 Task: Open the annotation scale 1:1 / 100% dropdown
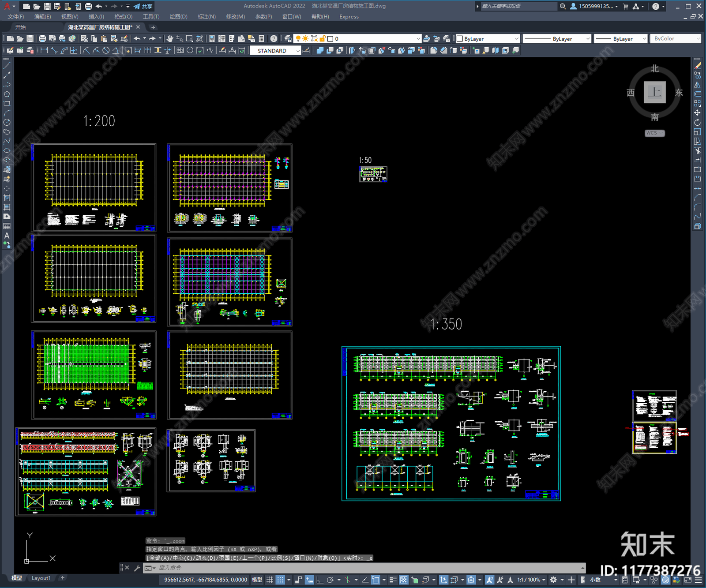click(x=532, y=580)
